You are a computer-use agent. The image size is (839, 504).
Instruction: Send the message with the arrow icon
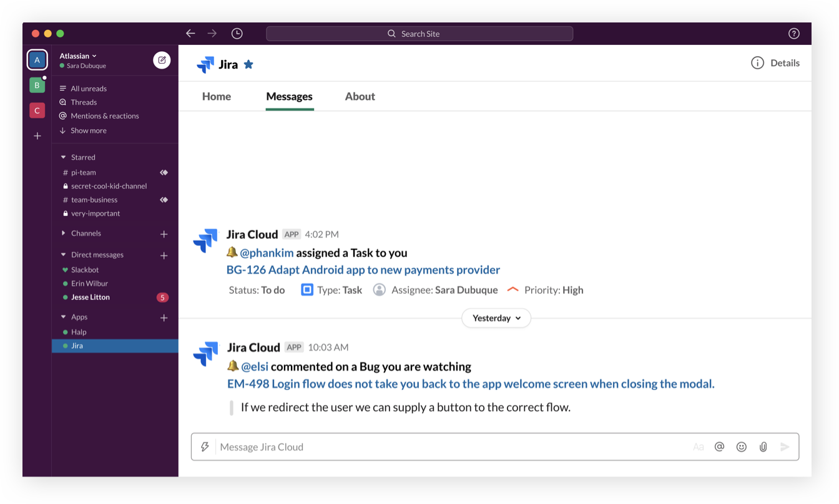click(785, 447)
